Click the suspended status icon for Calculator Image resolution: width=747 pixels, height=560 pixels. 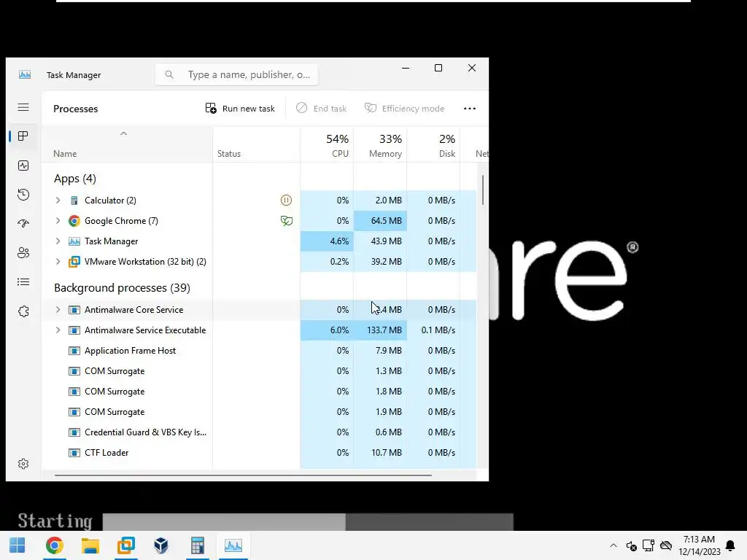(286, 201)
